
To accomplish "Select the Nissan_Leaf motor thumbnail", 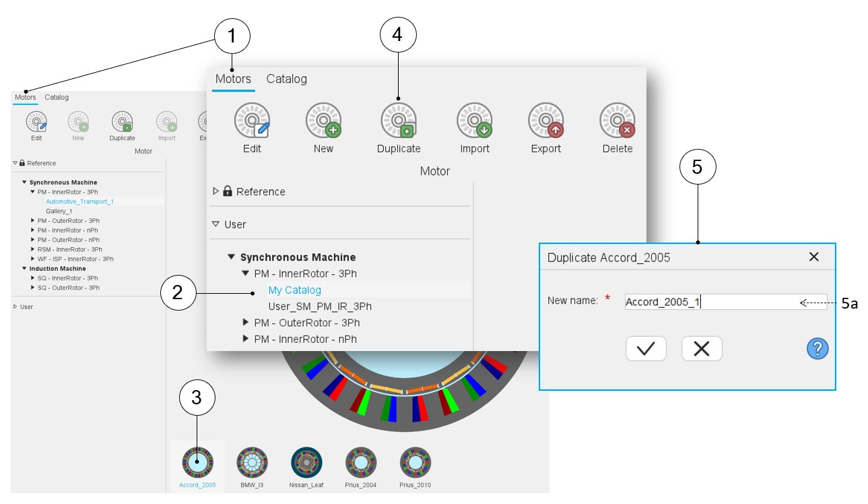I will point(306,462).
